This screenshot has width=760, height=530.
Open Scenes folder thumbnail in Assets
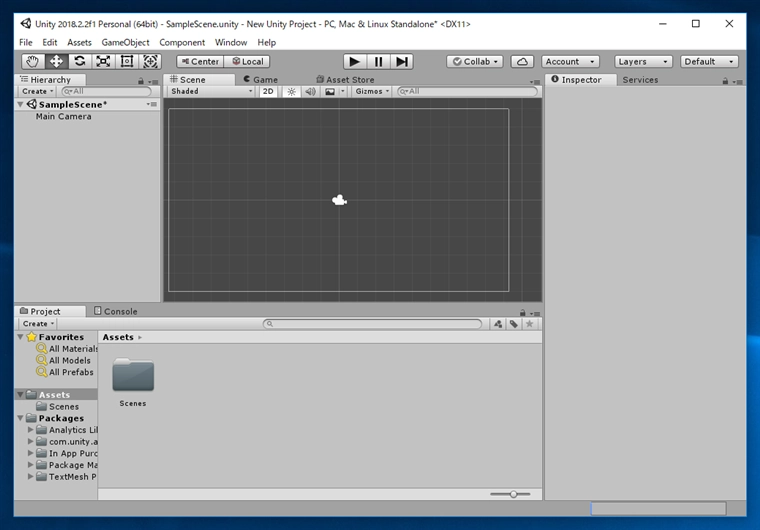133,382
